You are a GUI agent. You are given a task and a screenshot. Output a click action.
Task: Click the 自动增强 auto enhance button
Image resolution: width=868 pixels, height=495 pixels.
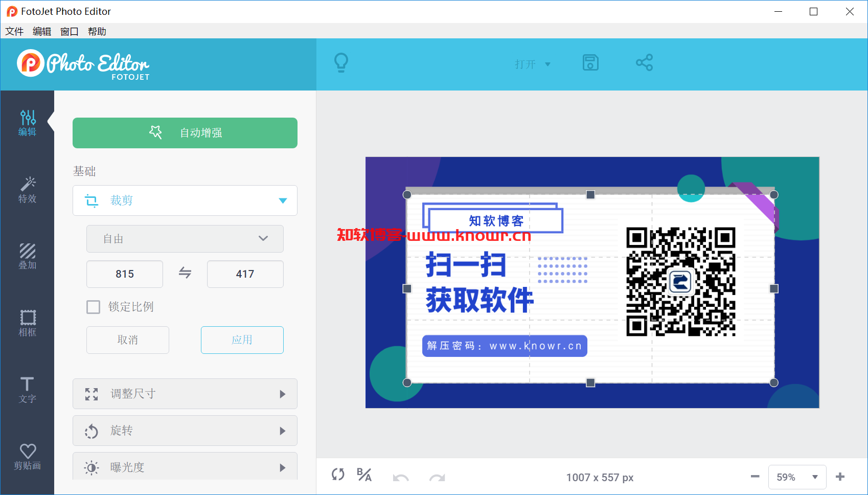tap(185, 133)
